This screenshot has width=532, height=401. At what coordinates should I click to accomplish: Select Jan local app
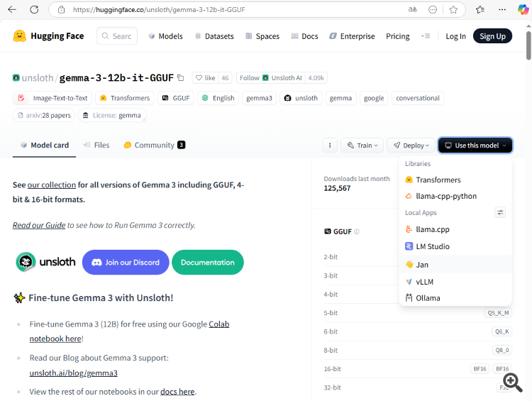[455, 265]
